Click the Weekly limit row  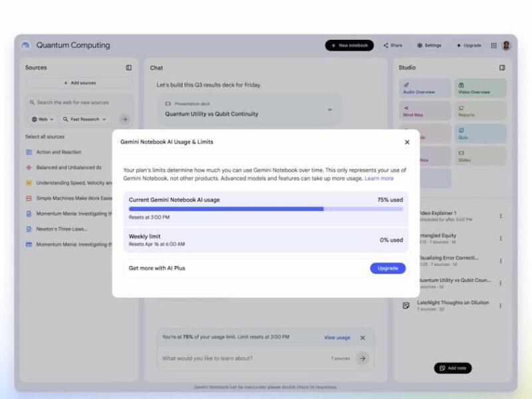click(x=265, y=240)
